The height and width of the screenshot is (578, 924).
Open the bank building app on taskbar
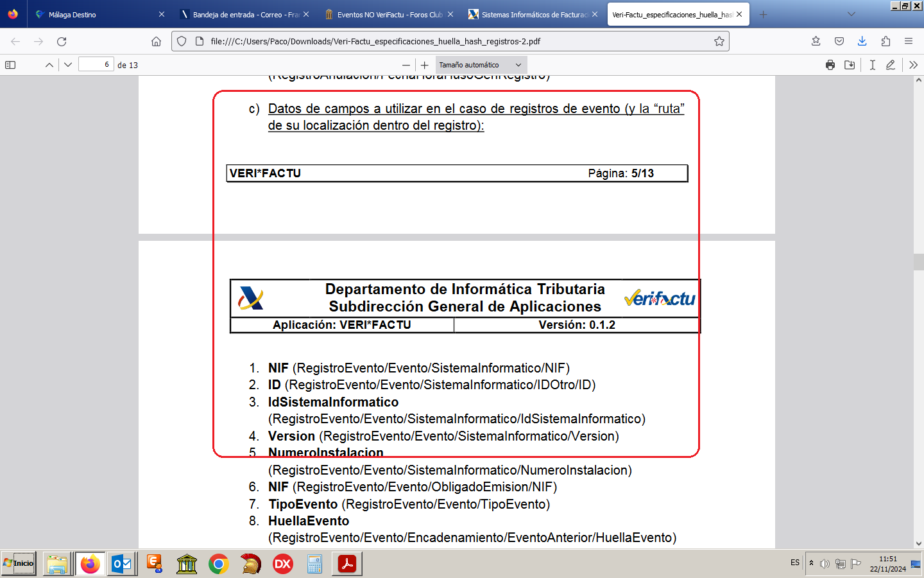click(187, 564)
